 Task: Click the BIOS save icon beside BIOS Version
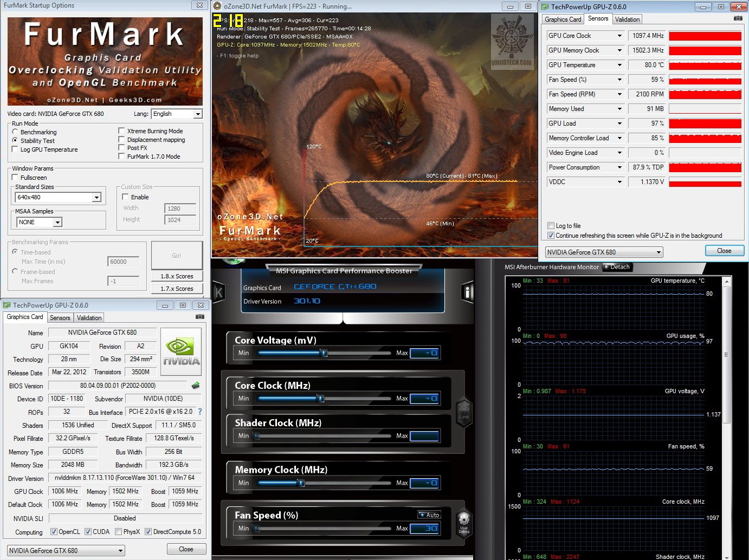[196, 386]
